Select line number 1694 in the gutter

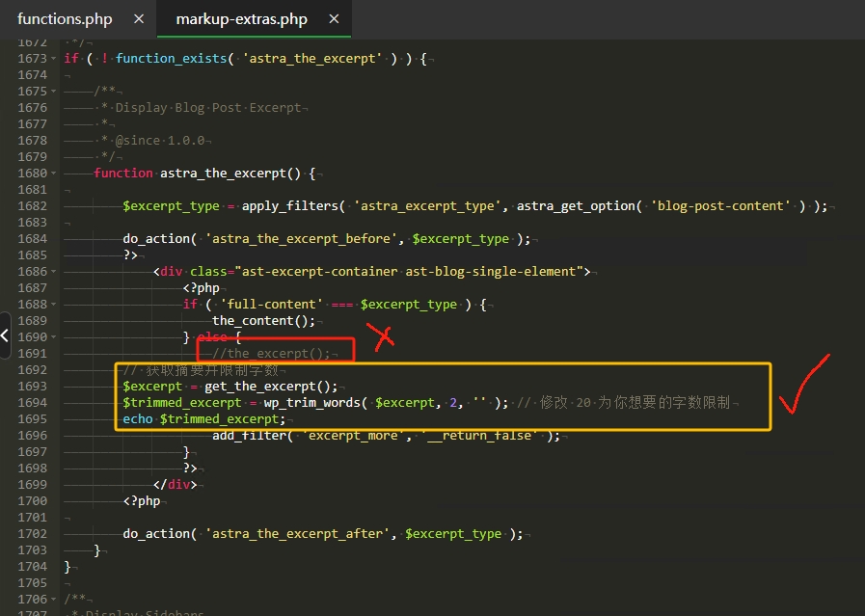33,403
